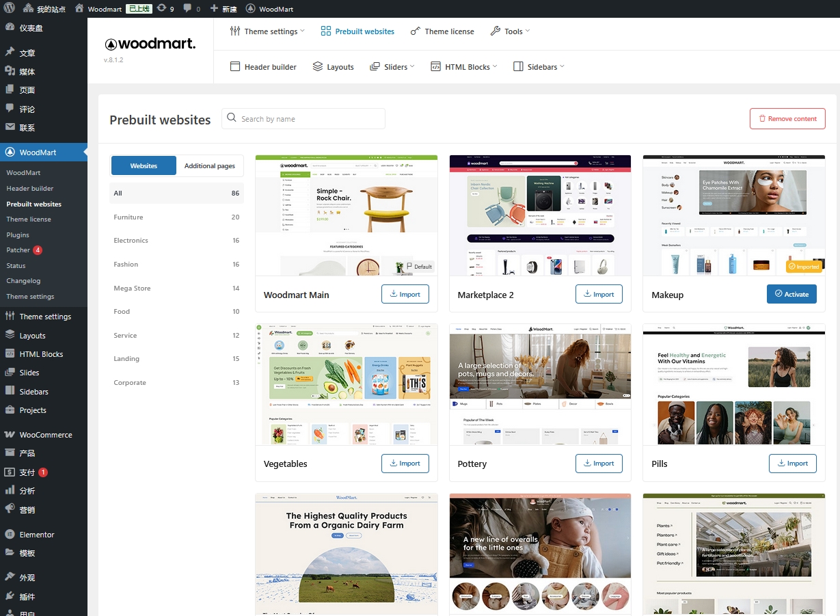
Task: Open Layouts in the top navigation
Action: coord(334,67)
